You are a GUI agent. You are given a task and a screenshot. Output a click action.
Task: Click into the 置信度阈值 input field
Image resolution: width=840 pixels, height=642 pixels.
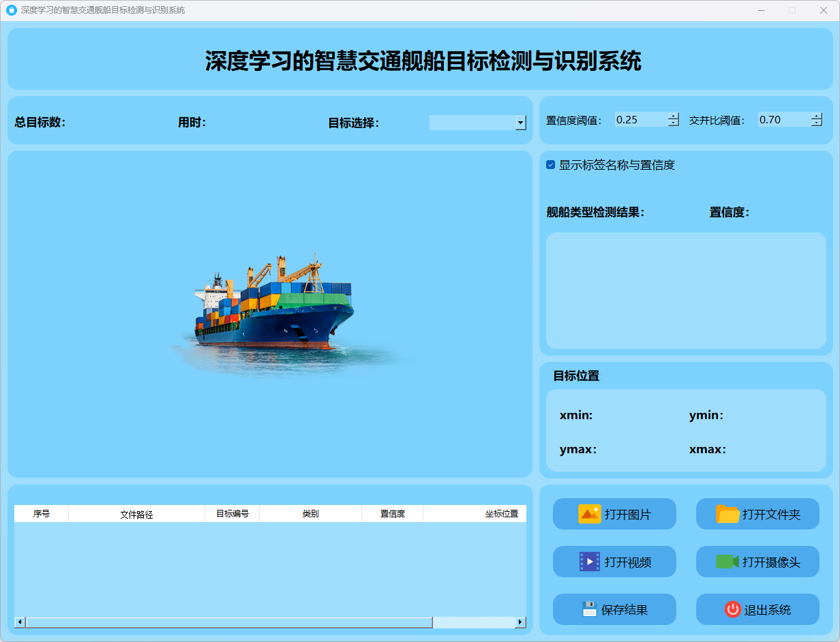coord(640,120)
